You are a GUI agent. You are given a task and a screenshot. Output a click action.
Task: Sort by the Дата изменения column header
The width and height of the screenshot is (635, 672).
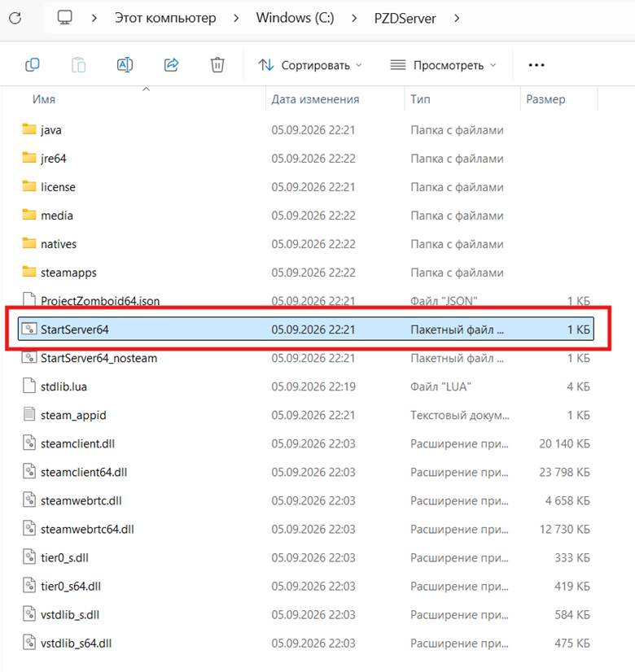click(316, 99)
